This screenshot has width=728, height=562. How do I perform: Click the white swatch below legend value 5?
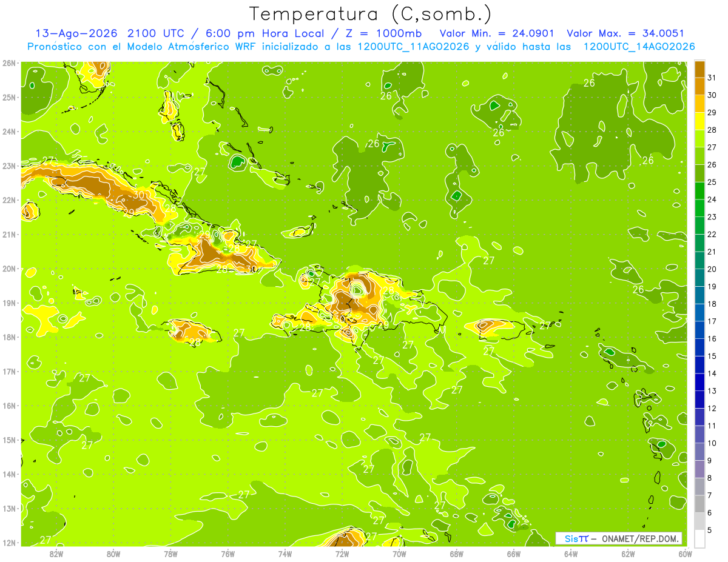point(699,538)
